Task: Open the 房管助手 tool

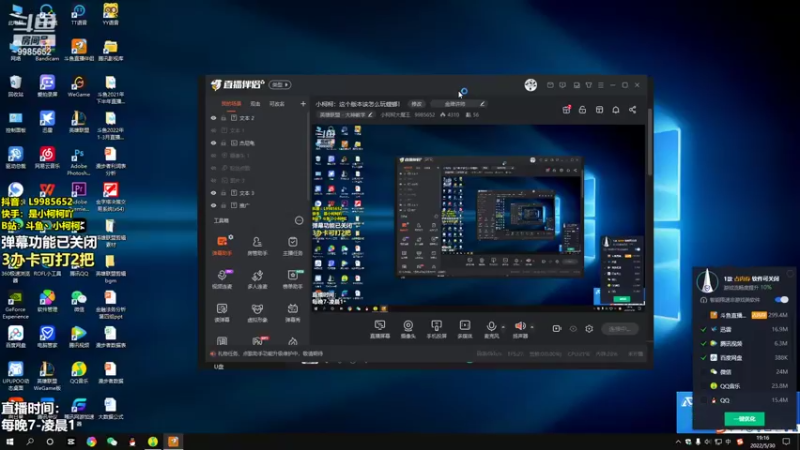Action: pyautogui.click(x=257, y=244)
